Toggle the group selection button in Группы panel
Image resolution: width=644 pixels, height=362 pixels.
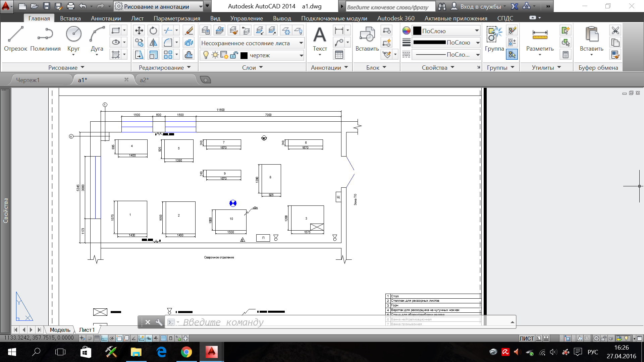point(512,55)
